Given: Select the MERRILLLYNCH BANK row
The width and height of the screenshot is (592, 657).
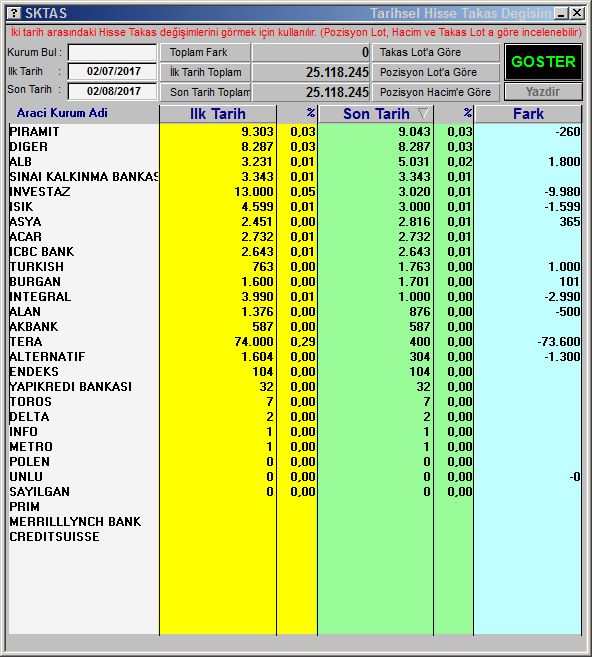Looking at the screenshot, I should click(x=295, y=522).
